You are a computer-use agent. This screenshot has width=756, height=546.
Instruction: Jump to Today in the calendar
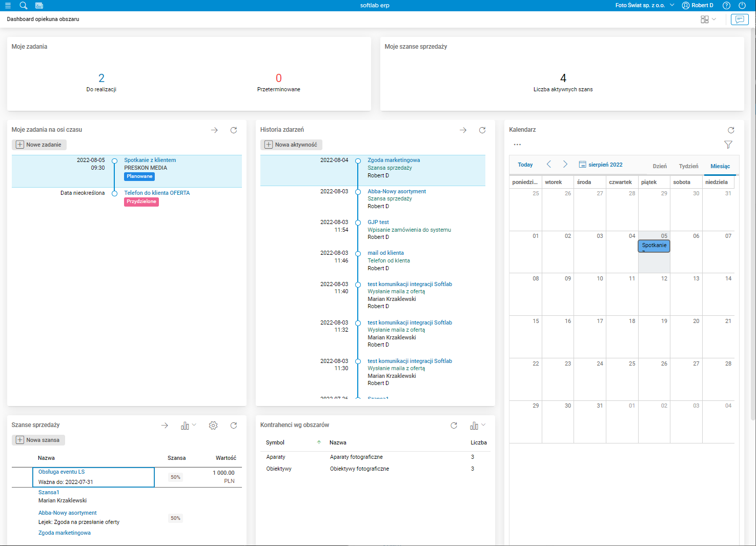pos(525,165)
